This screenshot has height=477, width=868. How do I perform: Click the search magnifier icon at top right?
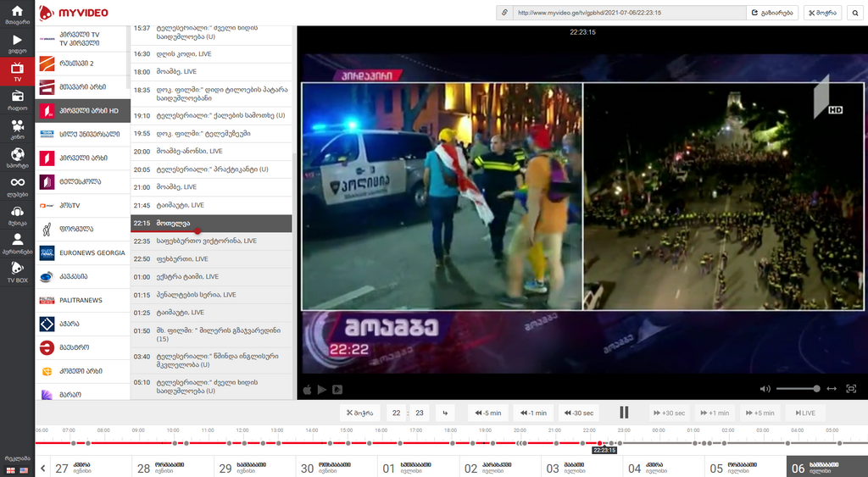[855, 13]
